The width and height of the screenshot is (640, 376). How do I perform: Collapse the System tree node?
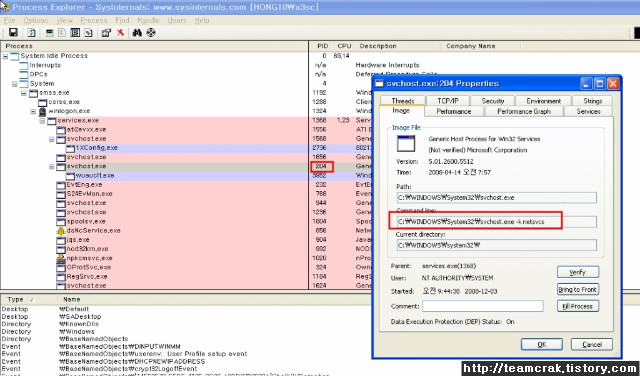[x=15, y=84]
